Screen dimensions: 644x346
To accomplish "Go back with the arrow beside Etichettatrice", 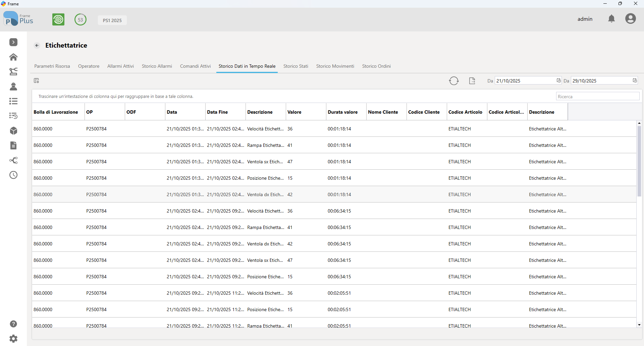I will click(x=37, y=46).
